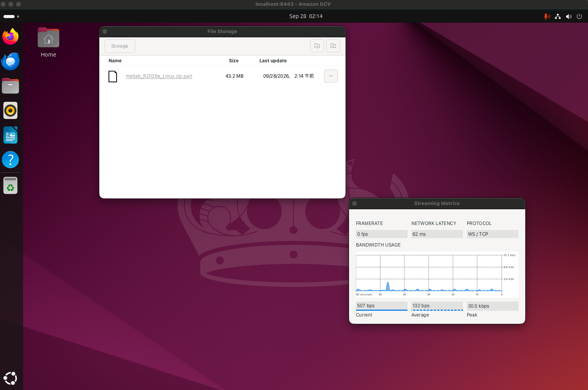
Task: Click the power icon in the top bar
Action: (x=579, y=17)
